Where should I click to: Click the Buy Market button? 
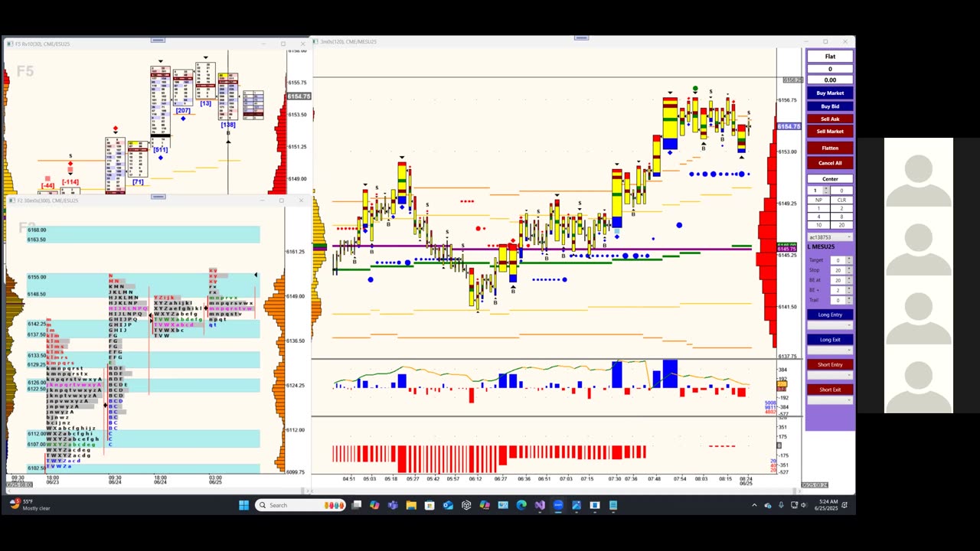tap(830, 93)
